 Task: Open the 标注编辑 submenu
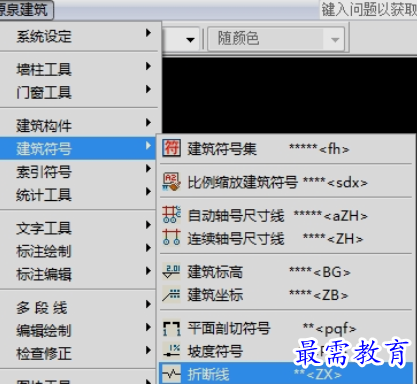(79, 274)
